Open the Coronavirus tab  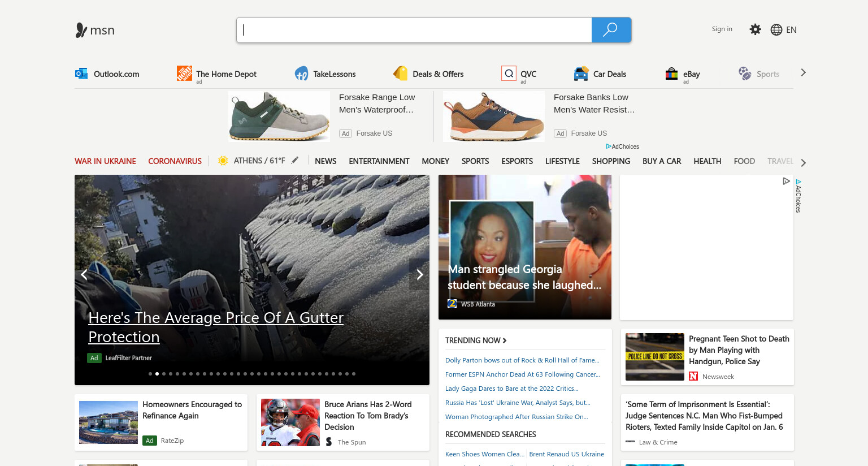(175, 161)
